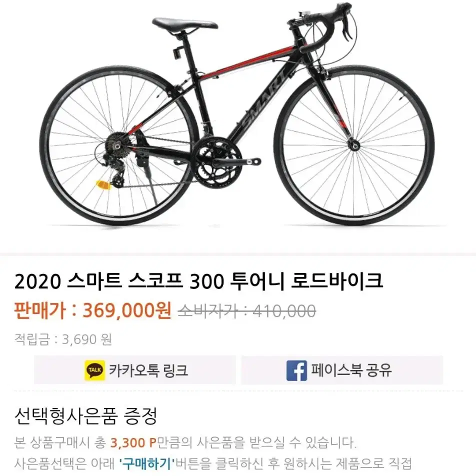Click the orange 3,300 P points text

click(133, 443)
